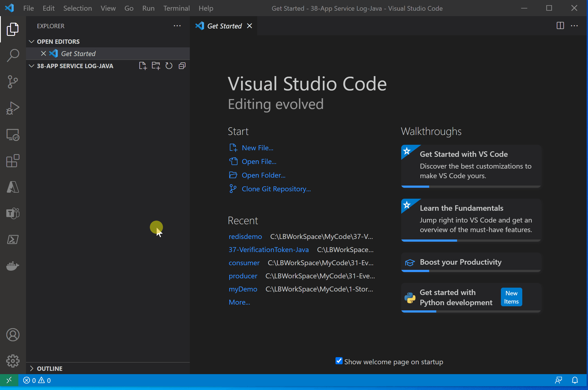The image size is (588, 390).
Task: Click the Open Folder button
Action: pos(263,175)
